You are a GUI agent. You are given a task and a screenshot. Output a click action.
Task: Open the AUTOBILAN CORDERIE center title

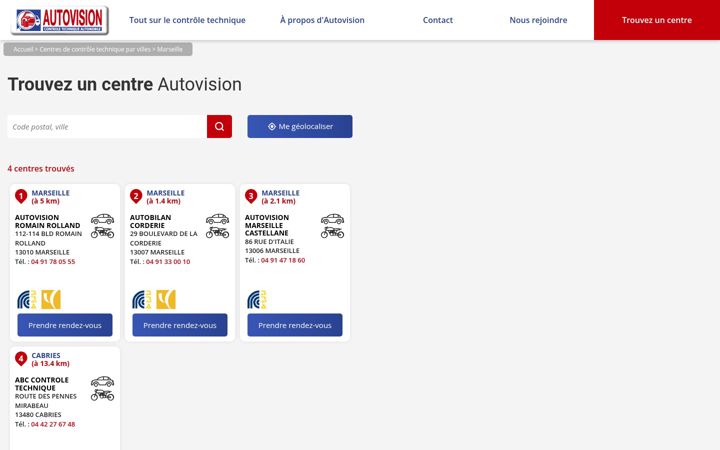(x=150, y=221)
